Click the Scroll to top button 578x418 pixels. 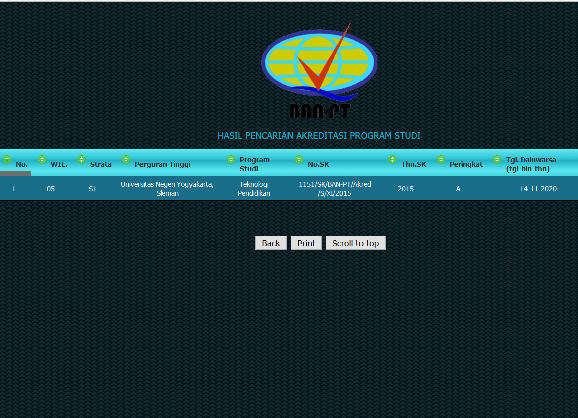[356, 243]
